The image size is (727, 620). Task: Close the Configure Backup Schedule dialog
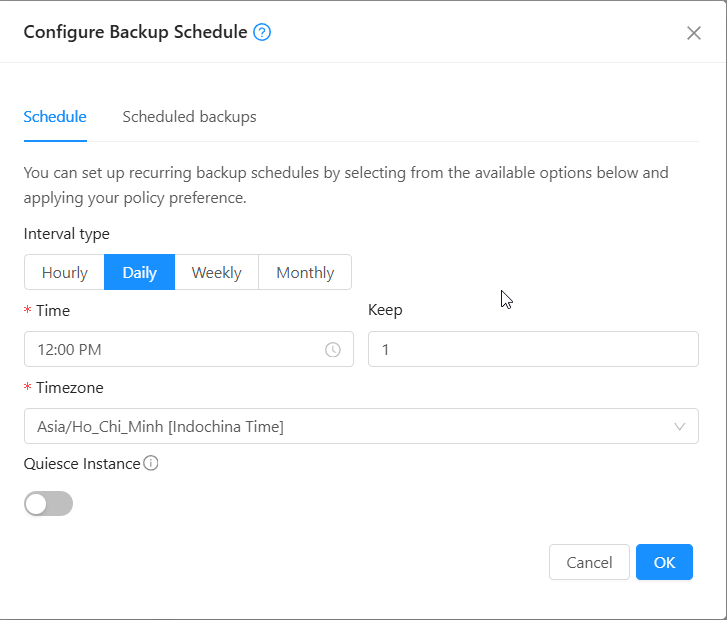(x=694, y=33)
